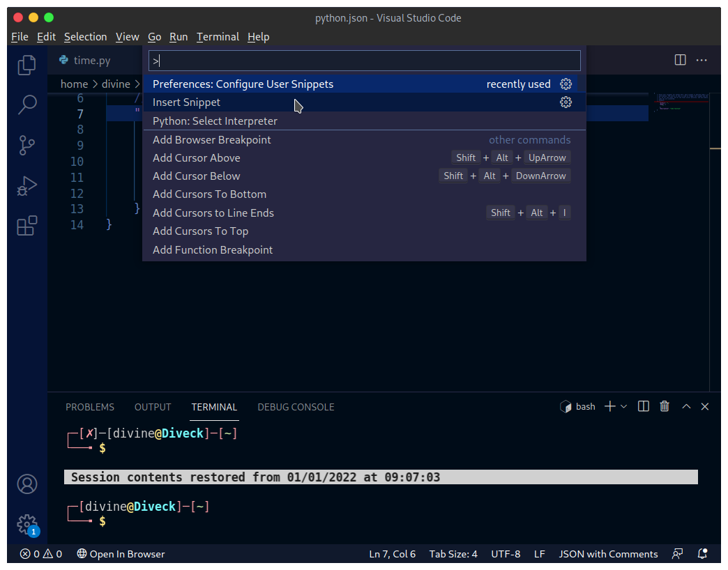728x570 pixels.
Task: Open the View menu
Action: click(x=127, y=37)
